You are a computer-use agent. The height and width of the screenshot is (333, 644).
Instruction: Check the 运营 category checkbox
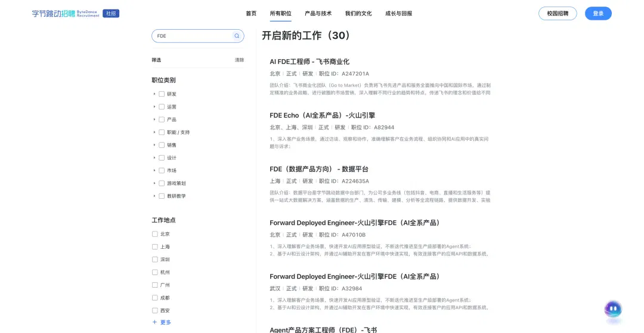point(162,107)
